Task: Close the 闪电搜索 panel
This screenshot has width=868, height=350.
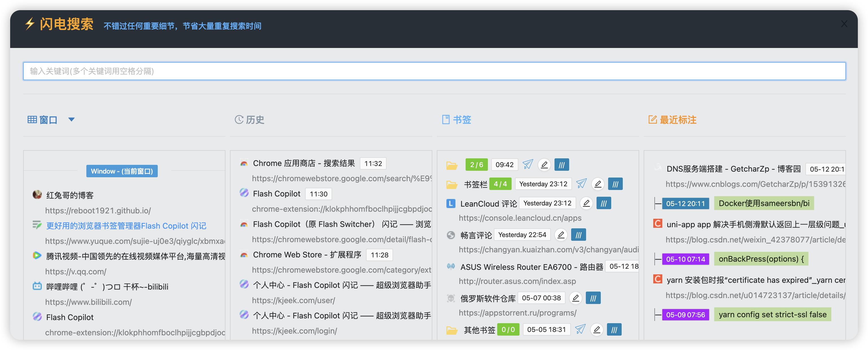Action: [x=844, y=24]
